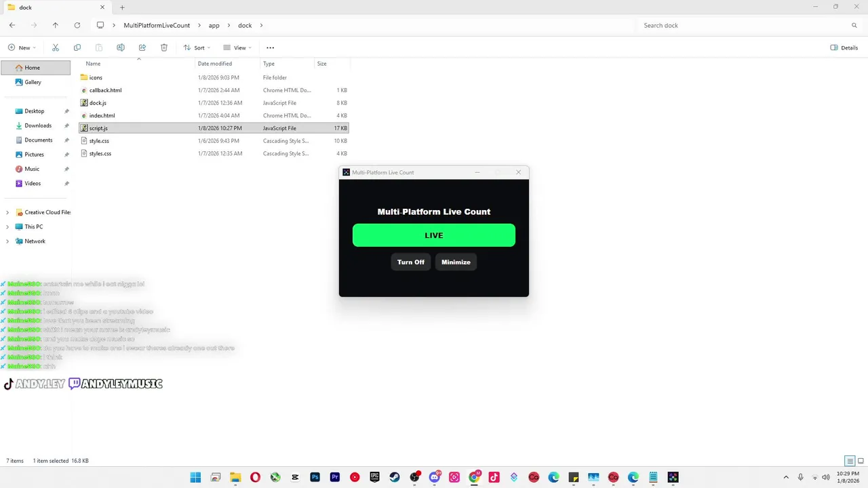
Task: Open Discord from the taskbar
Action: pyautogui.click(x=435, y=477)
